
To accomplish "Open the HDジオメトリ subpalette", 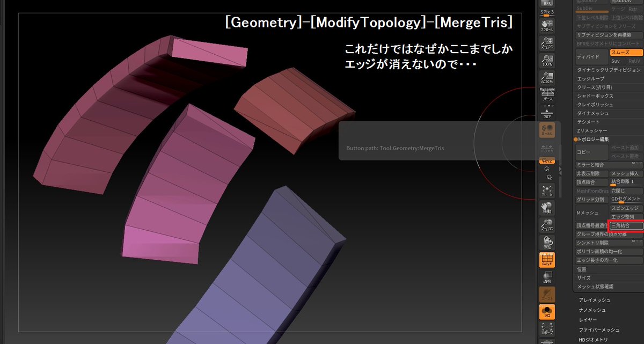I will coord(593,339).
